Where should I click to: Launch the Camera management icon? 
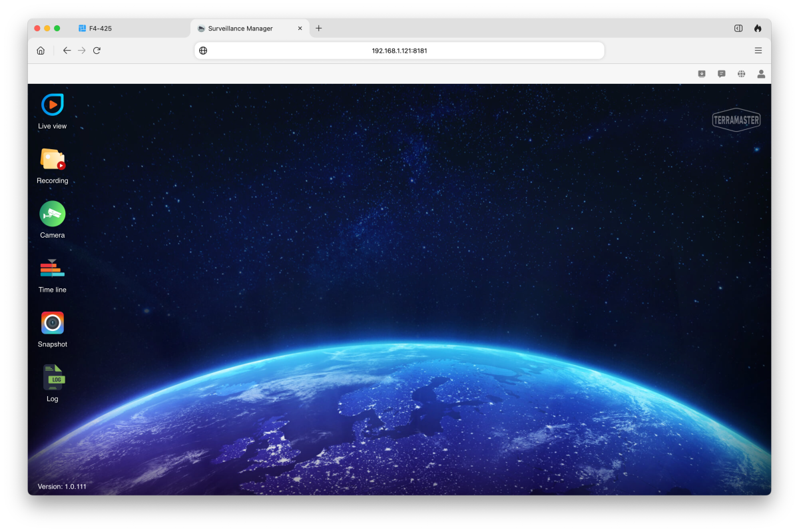coord(53,214)
